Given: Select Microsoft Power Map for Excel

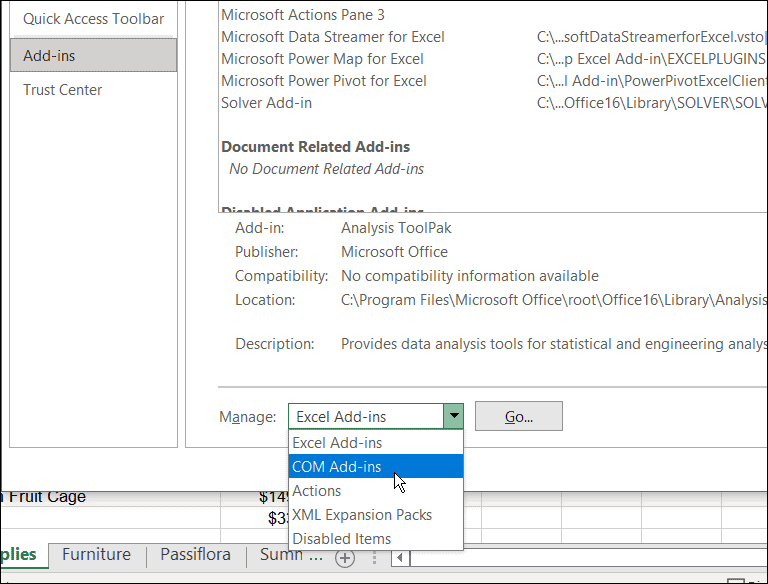Looking at the screenshot, I should coord(322,59).
